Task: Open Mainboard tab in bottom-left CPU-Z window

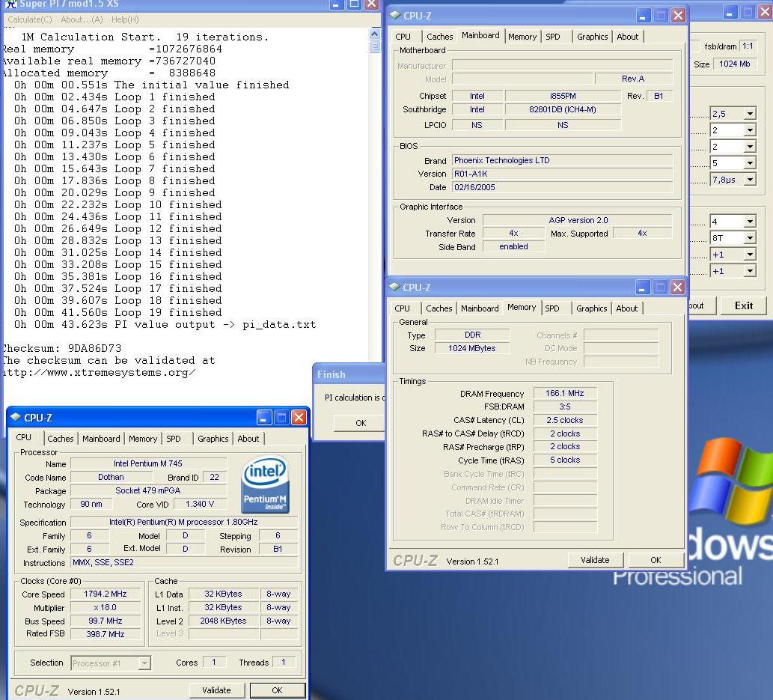Action: tap(101, 439)
